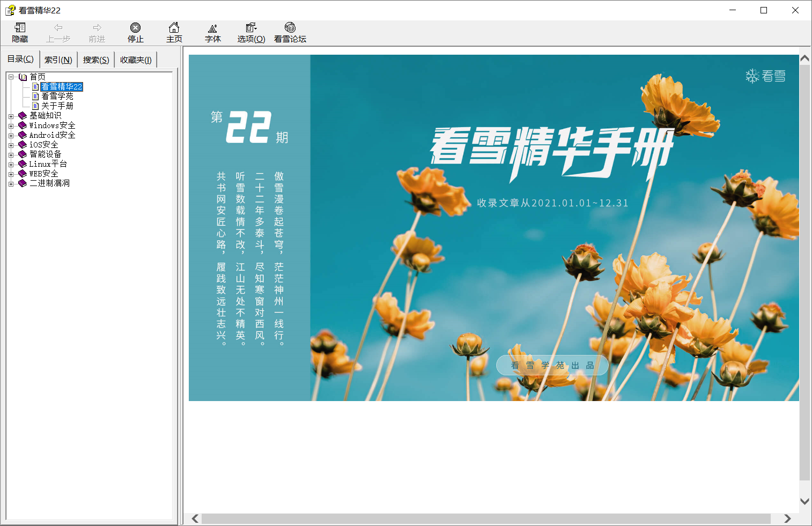
Task: Expand the Linux平台 tree node
Action: coord(11,165)
